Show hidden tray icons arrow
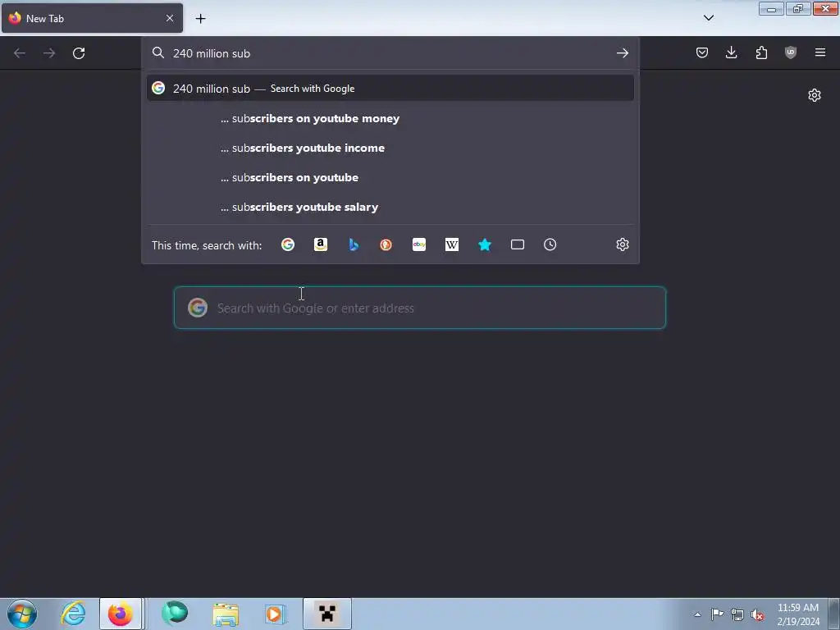Screen dimensions: 840x630 pyautogui.click(x=697, y=614)
